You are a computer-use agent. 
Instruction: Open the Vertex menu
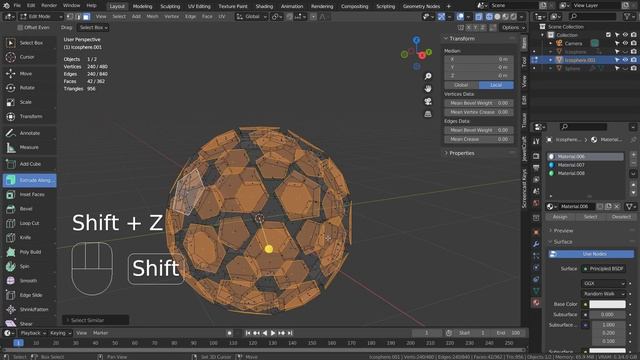pos(171,17)
